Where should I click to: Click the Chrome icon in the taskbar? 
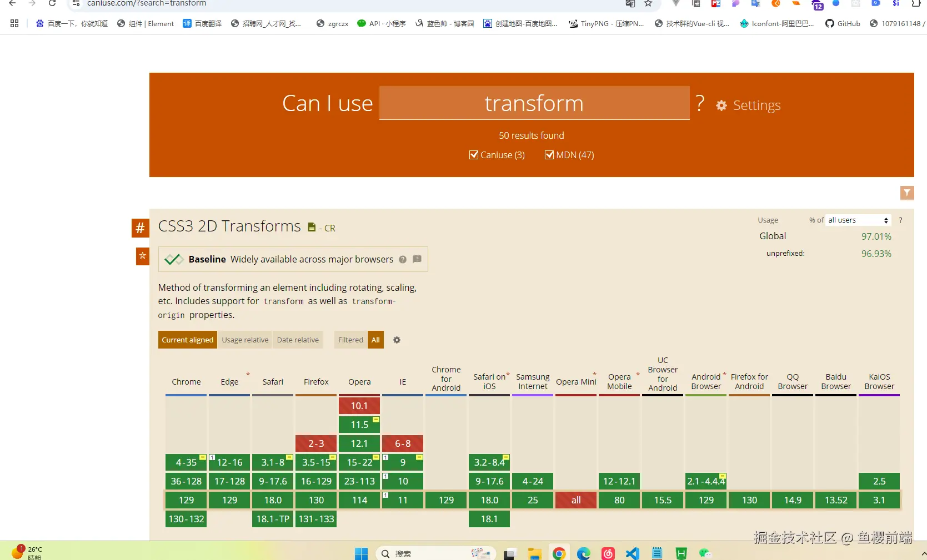(x=559, y=553)
